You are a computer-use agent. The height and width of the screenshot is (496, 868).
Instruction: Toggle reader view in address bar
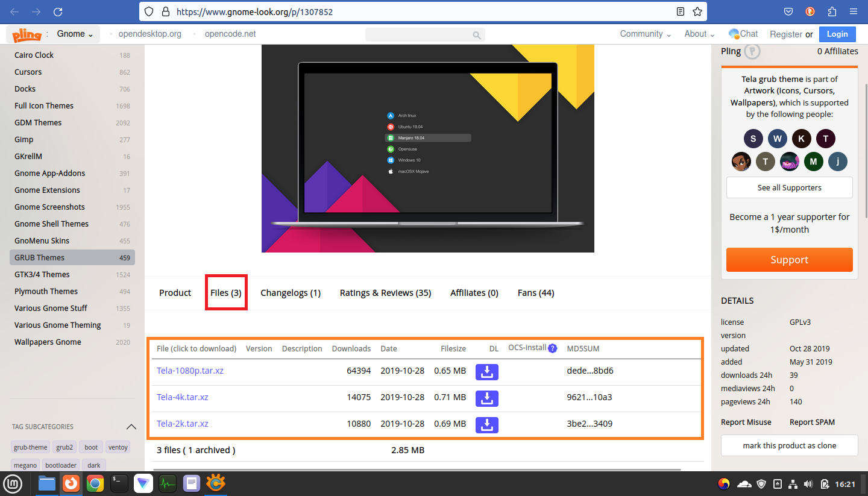coord(681,11)
